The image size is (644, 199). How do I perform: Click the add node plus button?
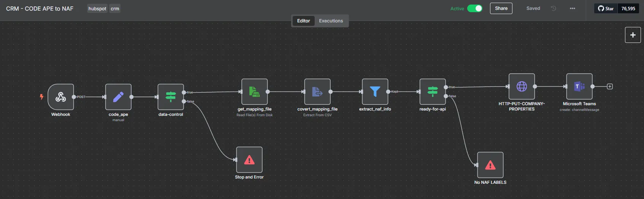633,35
